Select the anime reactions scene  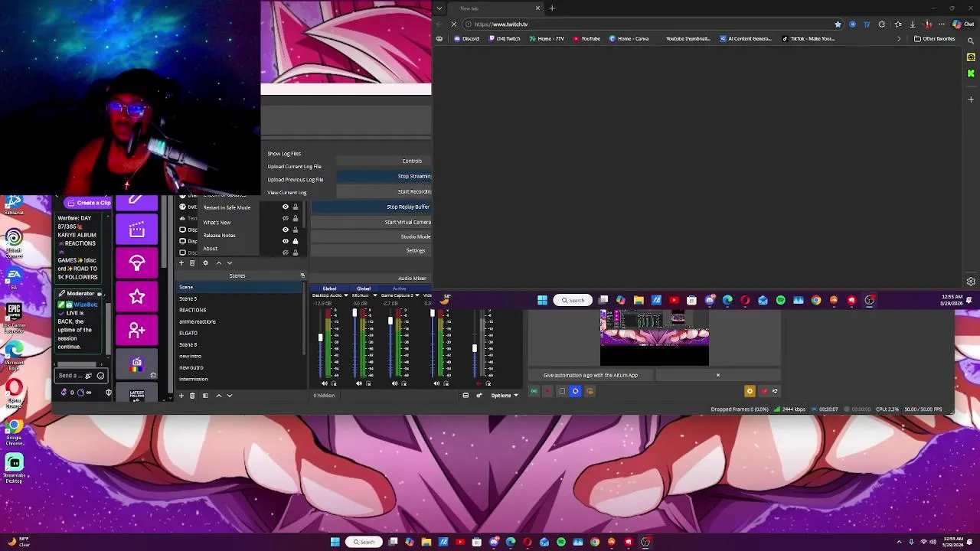240,321
